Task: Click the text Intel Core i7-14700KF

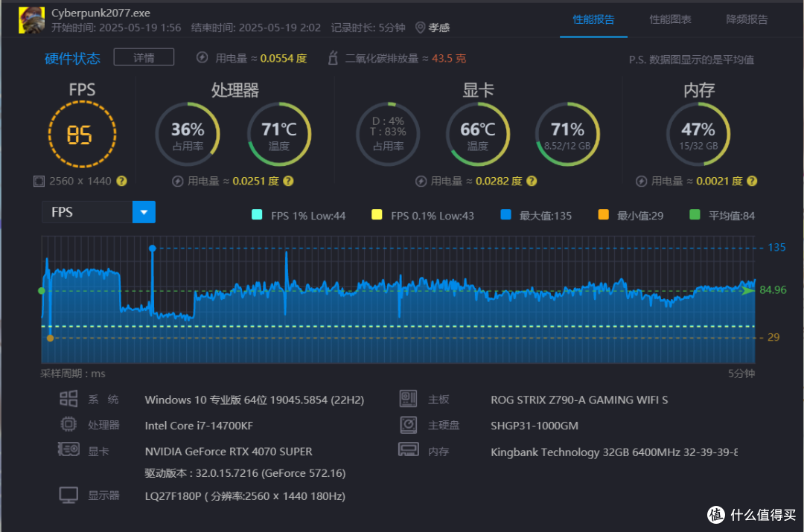Action: coord(199,426)
